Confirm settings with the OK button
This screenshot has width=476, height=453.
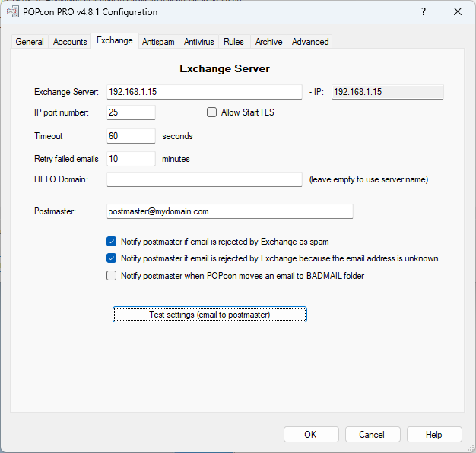311,435
